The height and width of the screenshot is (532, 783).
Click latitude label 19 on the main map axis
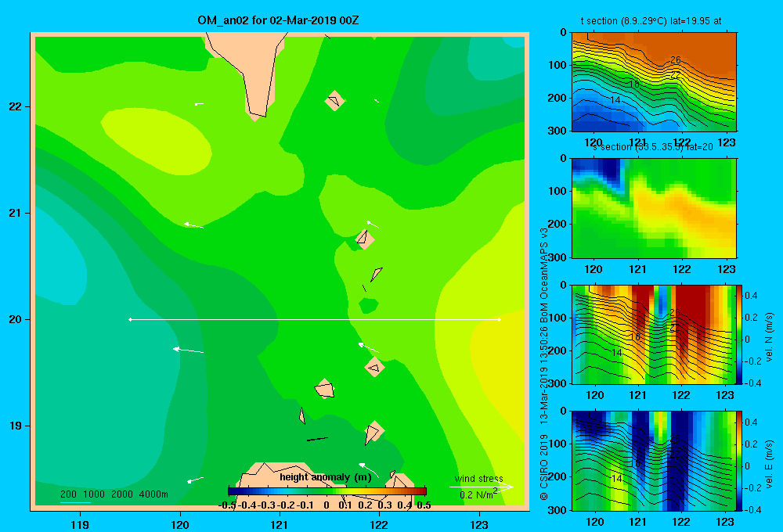tap(16, 426)
